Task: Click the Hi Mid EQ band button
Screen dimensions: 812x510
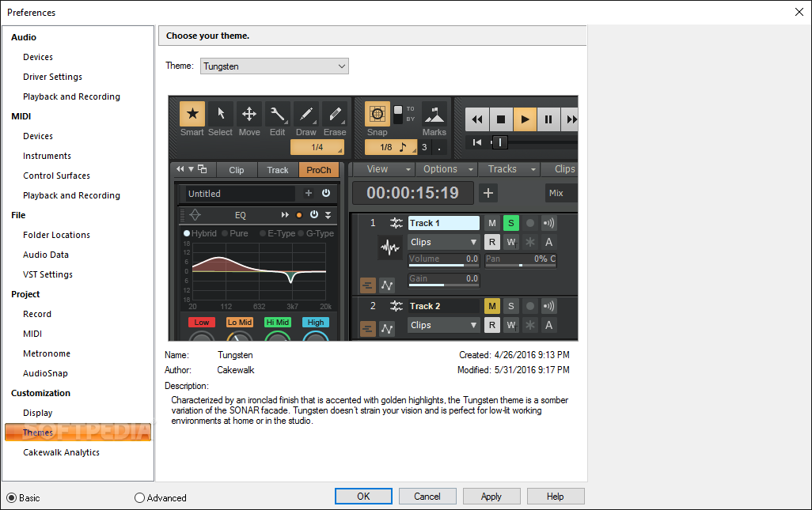Action: pos(278,323)
